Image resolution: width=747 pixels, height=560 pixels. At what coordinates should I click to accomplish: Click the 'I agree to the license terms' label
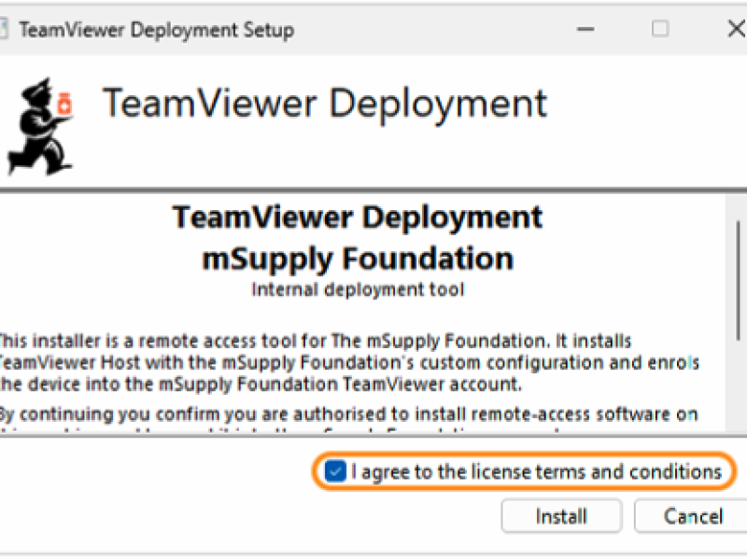coord(536,472)
